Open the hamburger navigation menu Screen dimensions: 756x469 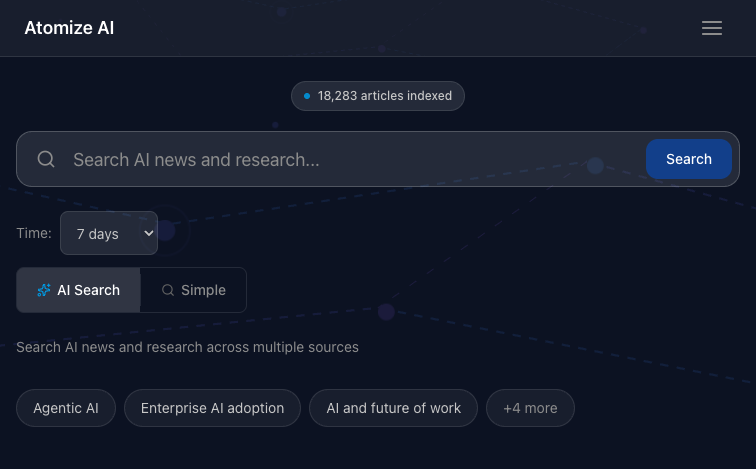tap(711, 28)
